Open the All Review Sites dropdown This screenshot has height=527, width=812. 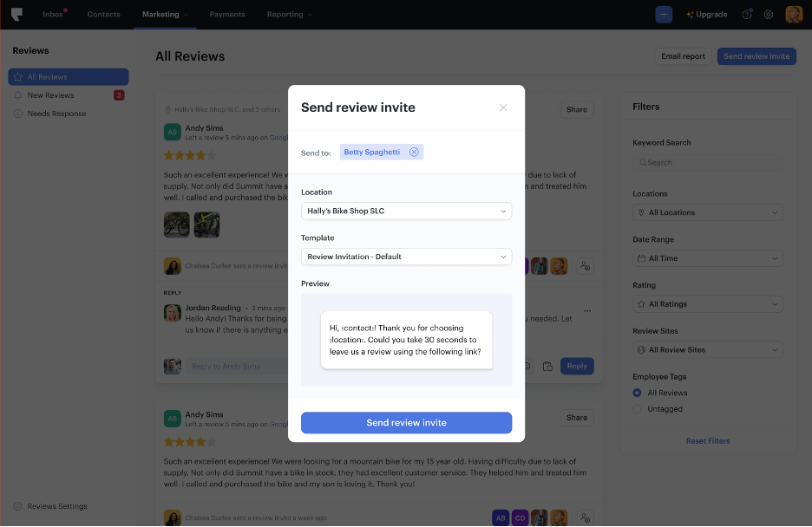(707, 349)
